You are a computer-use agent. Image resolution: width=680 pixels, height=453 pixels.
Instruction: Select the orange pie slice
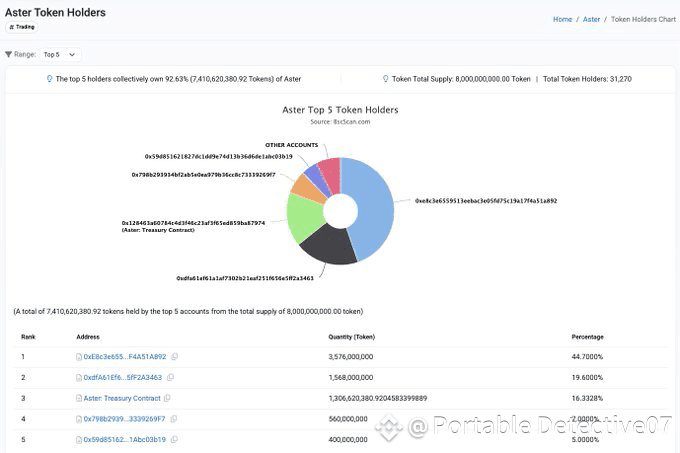(x=307, y=189)
